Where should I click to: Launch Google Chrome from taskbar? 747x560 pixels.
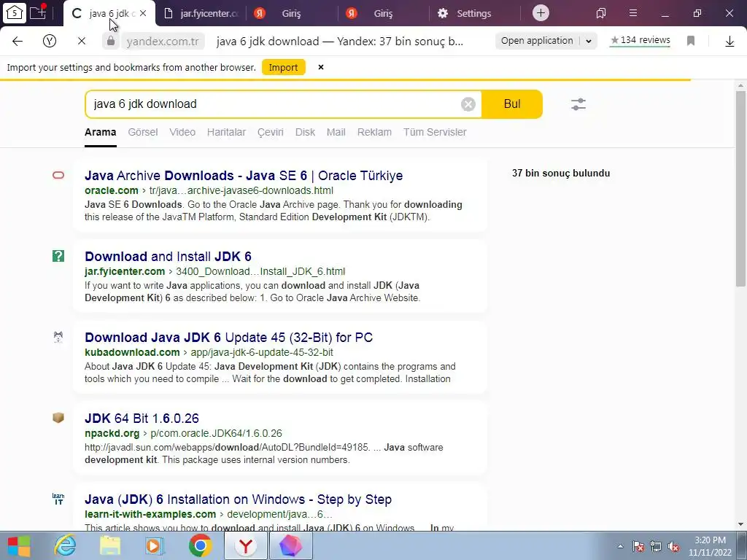pyautogui.click(x=200, y=545)
